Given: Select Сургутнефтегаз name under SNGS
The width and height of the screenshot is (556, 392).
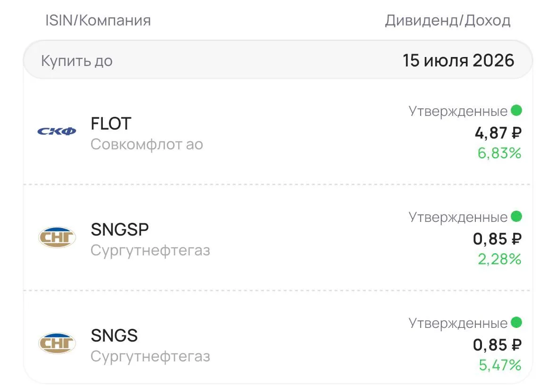Looking at the screenshot, I should tap(150, 356).
